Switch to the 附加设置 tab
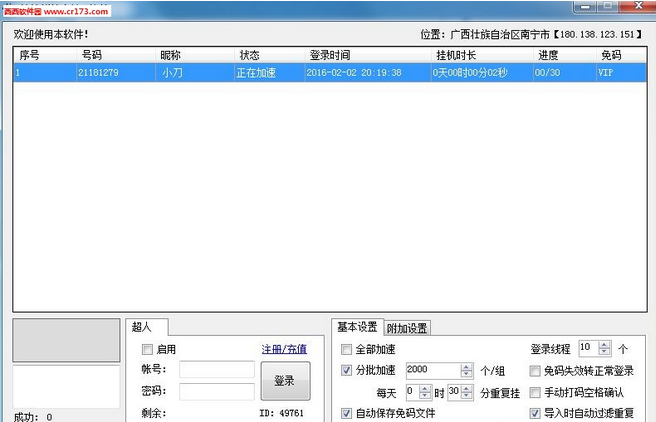Image resolution: width=656 pixels, height=422 pixels. pyautogui.click(x=406, y=328)
